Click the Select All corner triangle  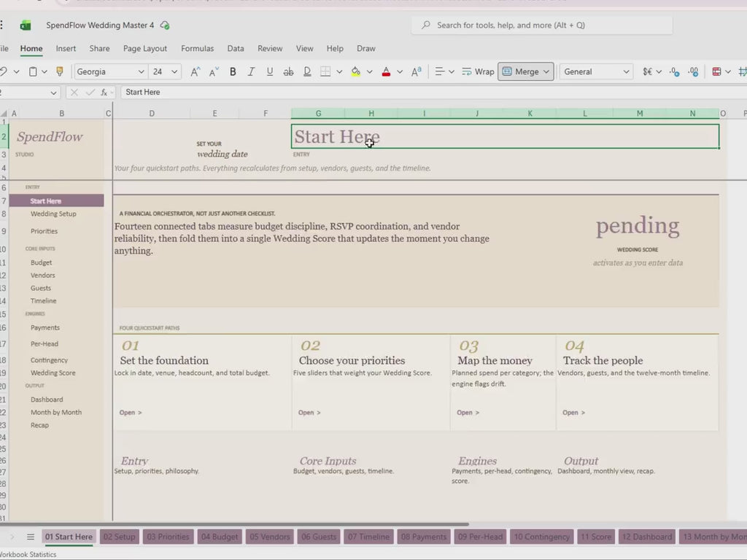[x=4, y=113]
